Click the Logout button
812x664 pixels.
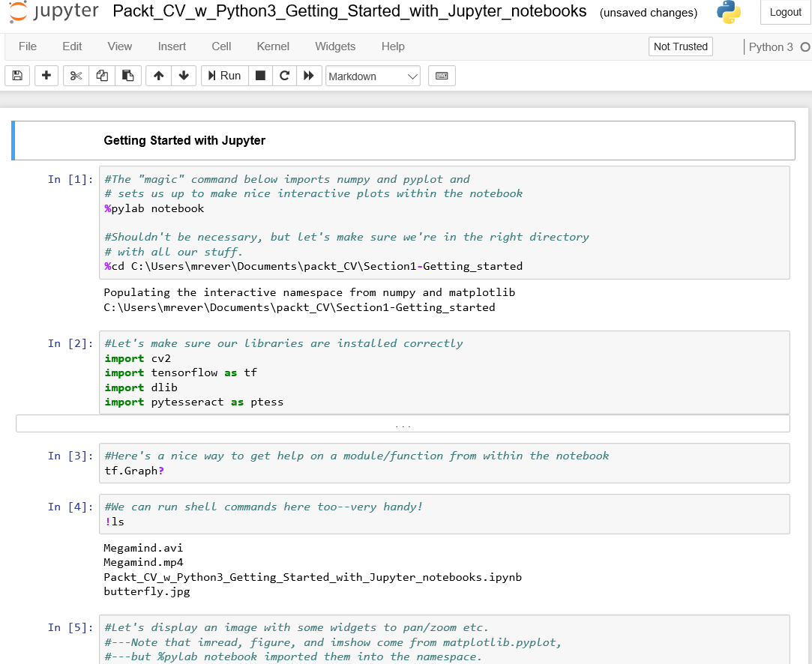[785, 12]
